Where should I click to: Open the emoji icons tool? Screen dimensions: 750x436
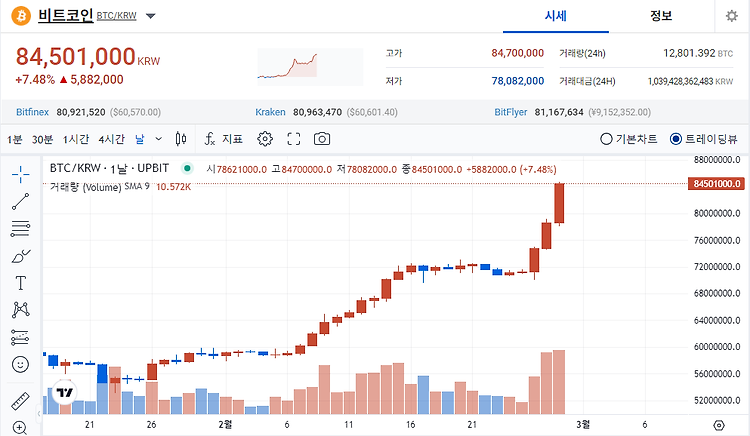pos(21,365)
